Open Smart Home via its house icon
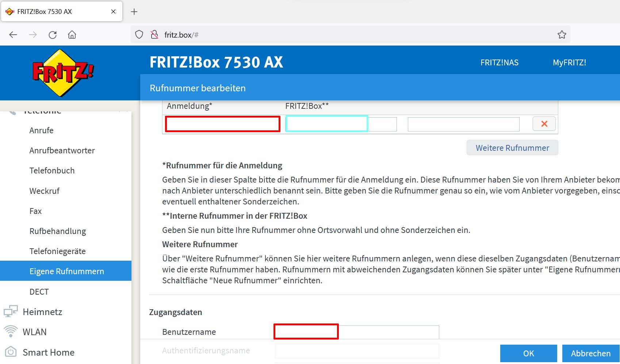The width and height of the screenshot is (620, 364). (x=11, y=352)
